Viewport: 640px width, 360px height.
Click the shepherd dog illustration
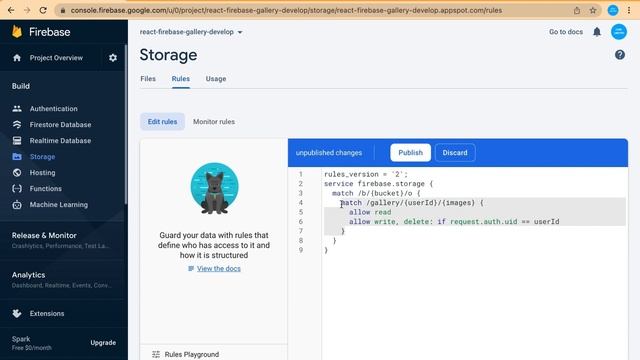[x=214, y=188]
